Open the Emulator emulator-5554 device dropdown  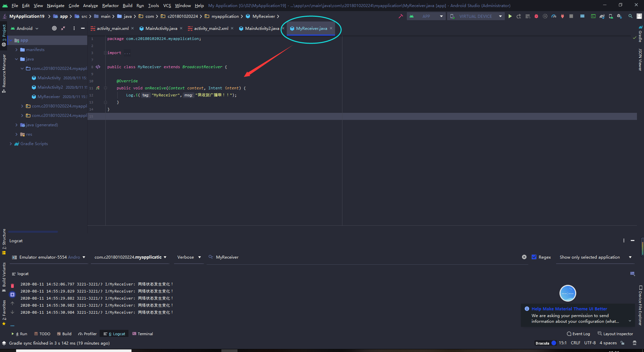[x=49, y=257]
